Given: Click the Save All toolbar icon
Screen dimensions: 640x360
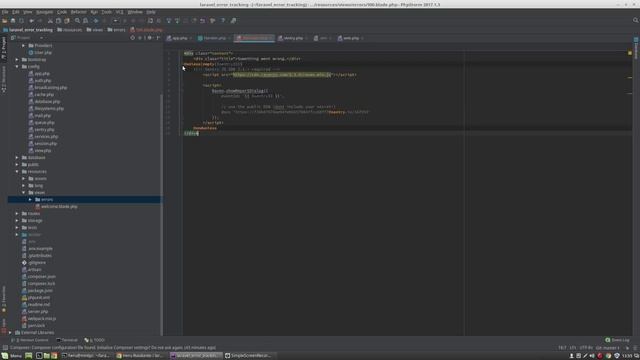Looking at the screenshot, I should pos(13,20).
